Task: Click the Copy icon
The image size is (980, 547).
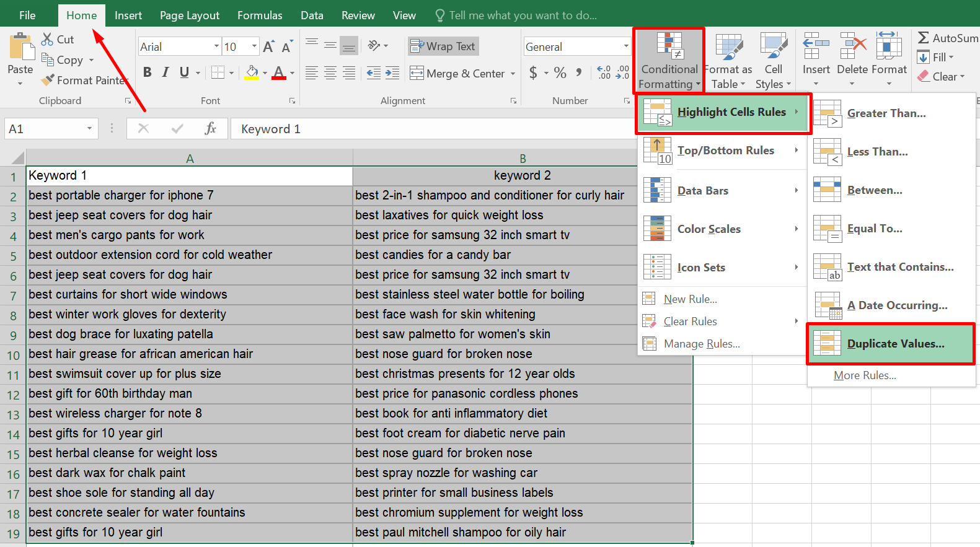Action: click(47, 59)
